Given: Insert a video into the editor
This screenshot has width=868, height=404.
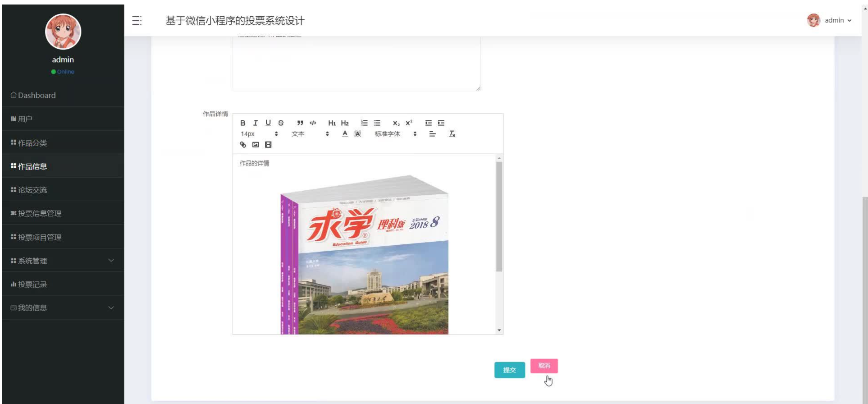Looking at the screenshot, I should (268, 145).
